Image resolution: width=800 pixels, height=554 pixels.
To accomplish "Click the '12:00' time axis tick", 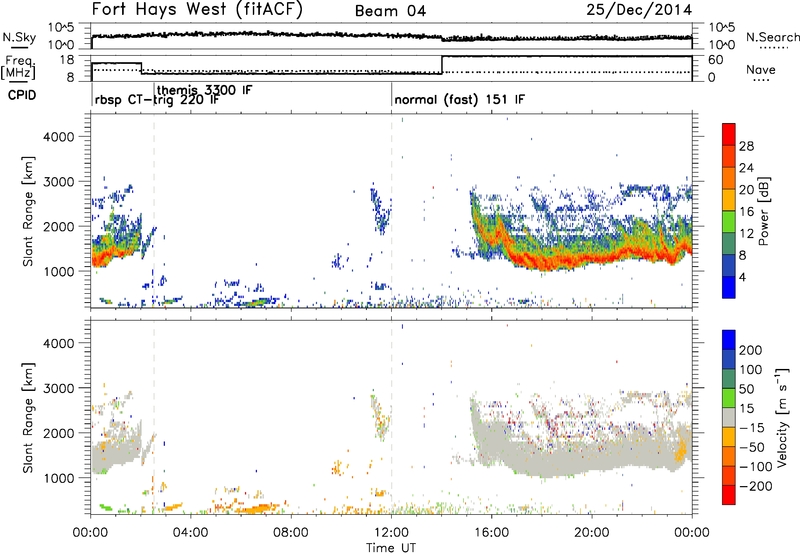I will pyautogui.click(x=391, y=533).
